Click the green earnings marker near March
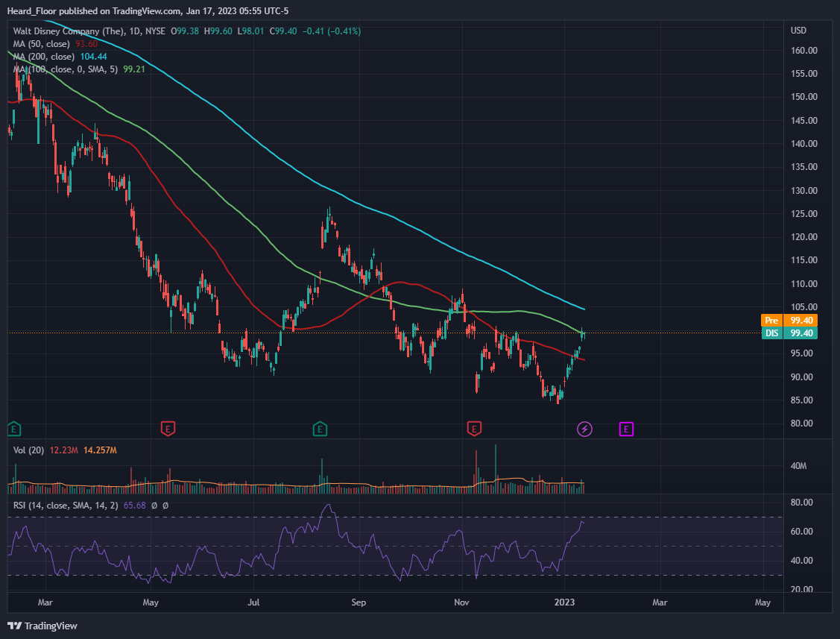 coord(14,429)
